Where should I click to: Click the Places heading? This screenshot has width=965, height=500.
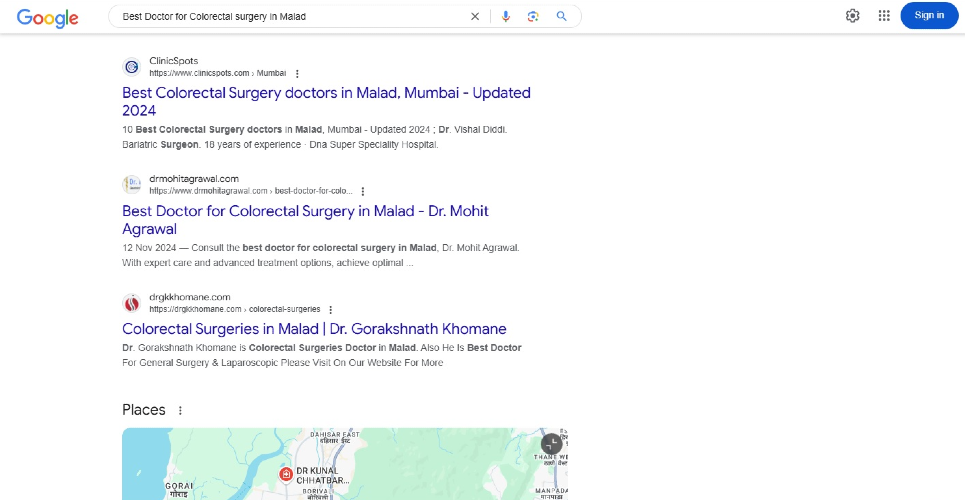point(144,410)
